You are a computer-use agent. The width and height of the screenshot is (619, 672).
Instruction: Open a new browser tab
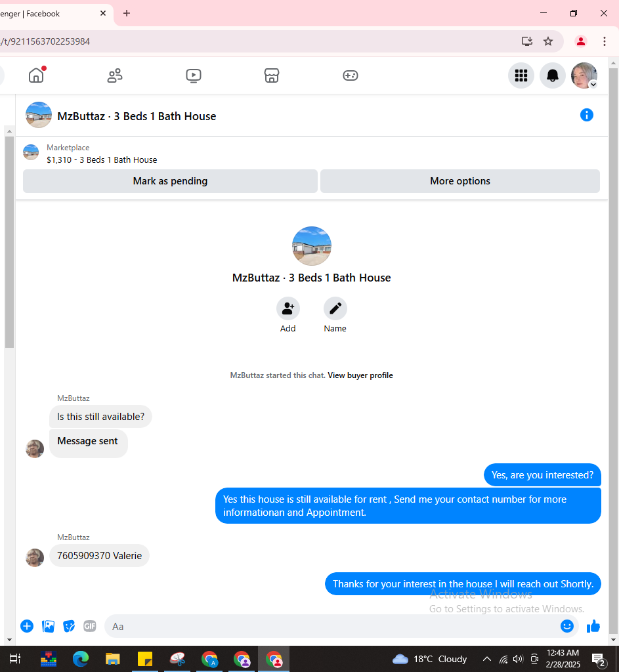[127, 13]
